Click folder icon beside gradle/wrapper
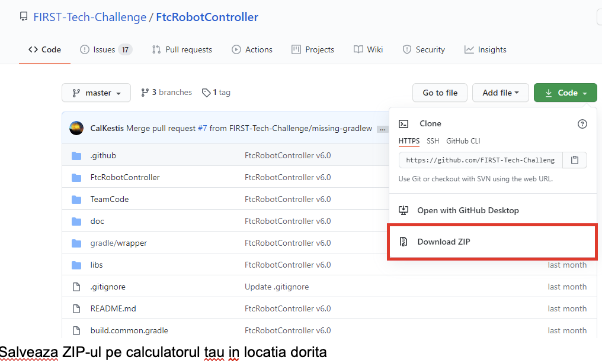 pyautogui.click(x=77, y=243)
